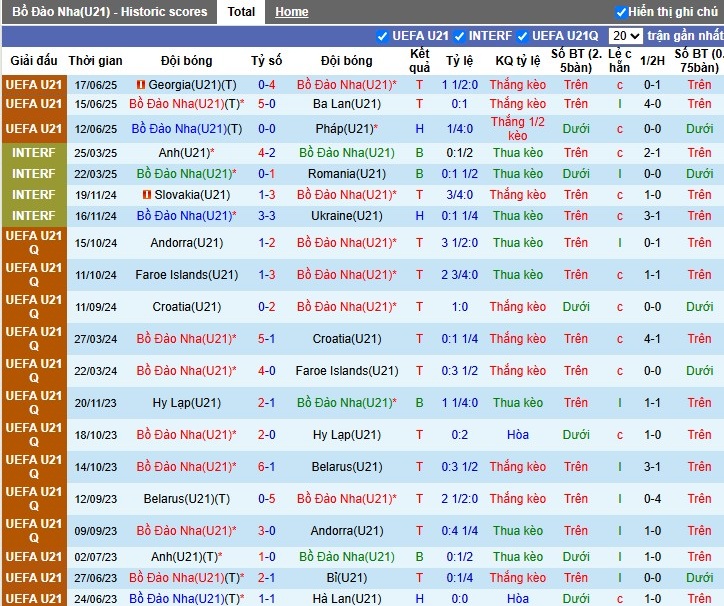Click the Tỷ số column header
The height and width of the screenshot is (606, 724).
pos(266,61)
